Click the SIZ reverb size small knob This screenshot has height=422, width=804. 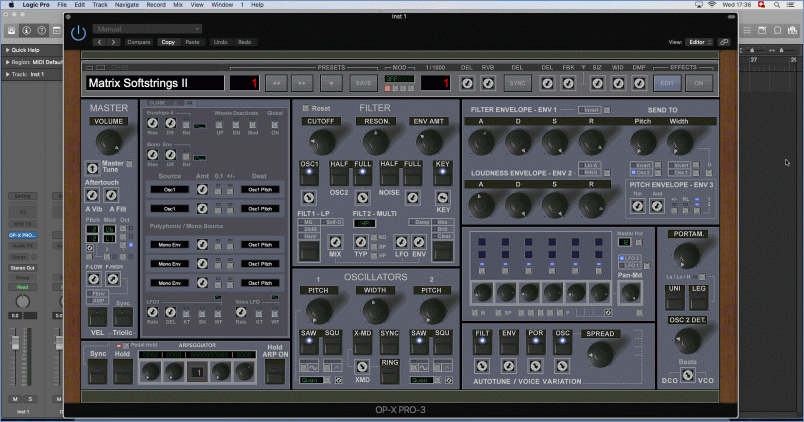coord(597,83)
